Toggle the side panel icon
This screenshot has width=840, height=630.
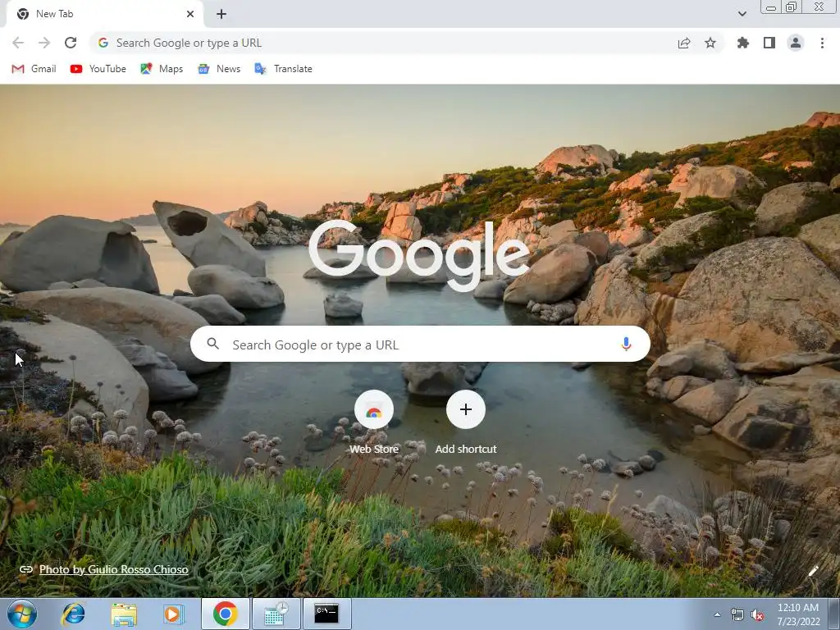click(x=769, y=43)
